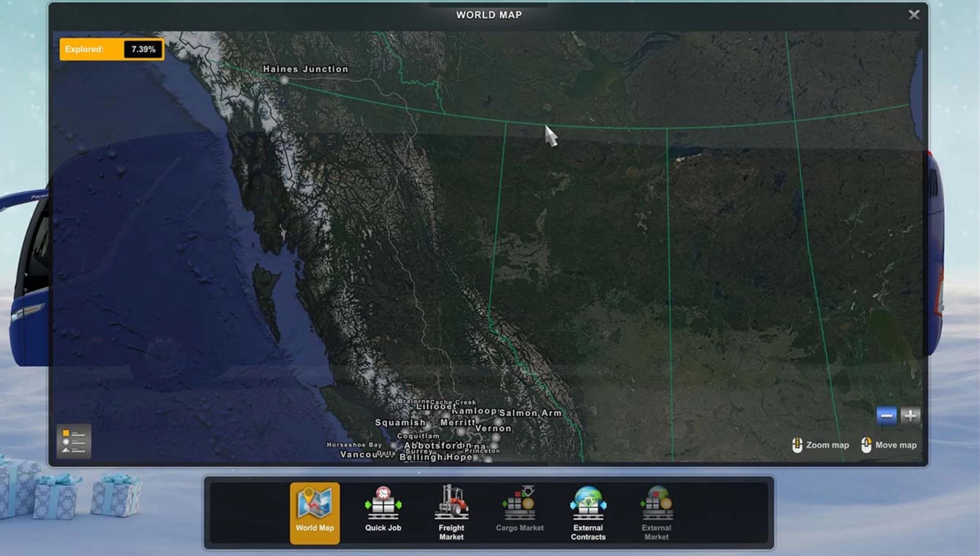Click the Vernon city label
This screenshot has width=980, height=556.
pyautogui.click(x=493, y=428)
